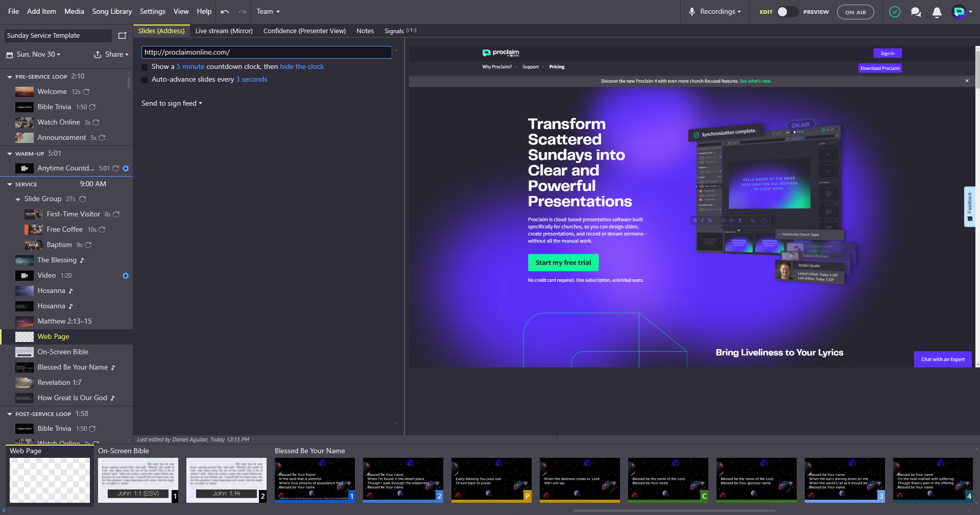Click the loop icon next to Bible Trivia 1:50 in Pre-Service Loop

92,107
